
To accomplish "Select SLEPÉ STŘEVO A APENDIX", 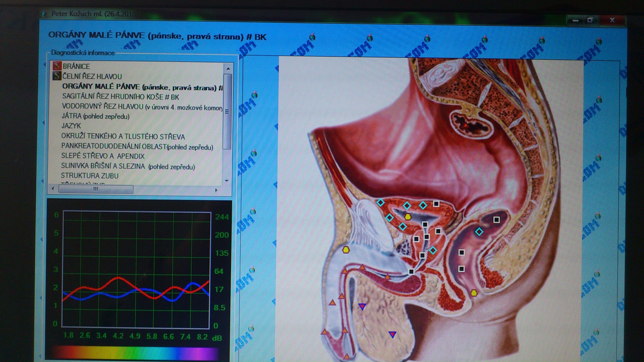I will click(x=103, y=156).
